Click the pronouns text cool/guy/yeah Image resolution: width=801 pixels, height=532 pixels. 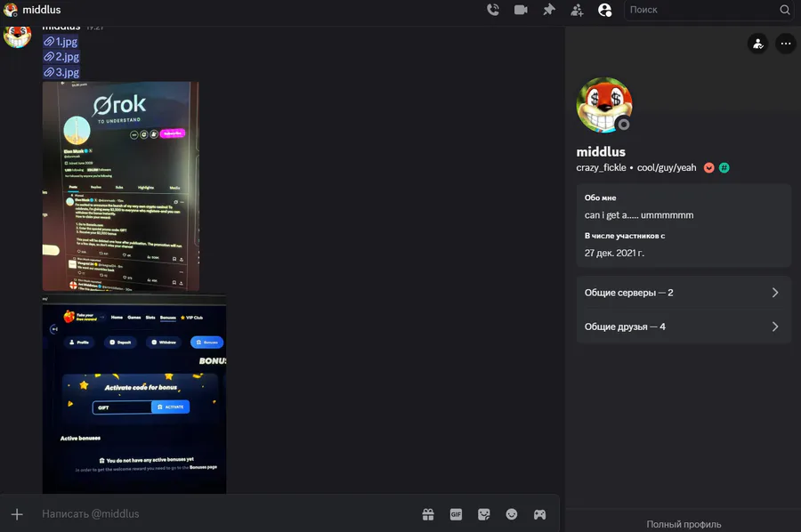coord(667,167)
